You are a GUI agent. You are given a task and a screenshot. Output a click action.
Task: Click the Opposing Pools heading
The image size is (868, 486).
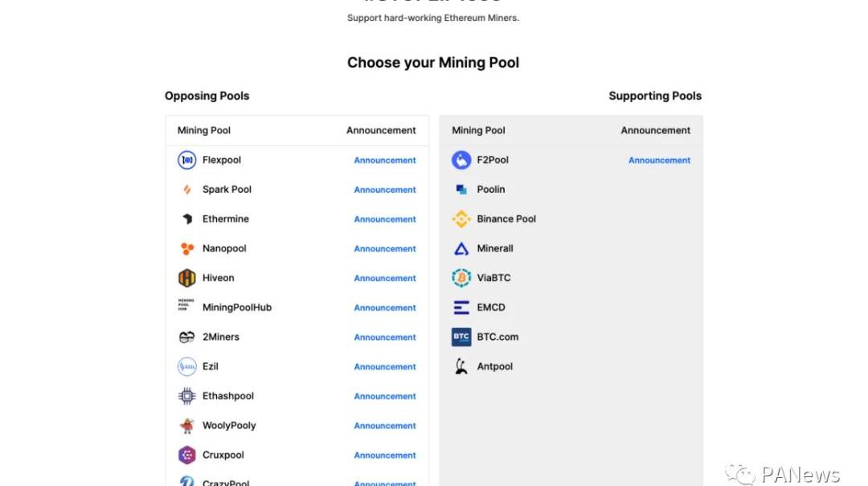coord(207,96)
